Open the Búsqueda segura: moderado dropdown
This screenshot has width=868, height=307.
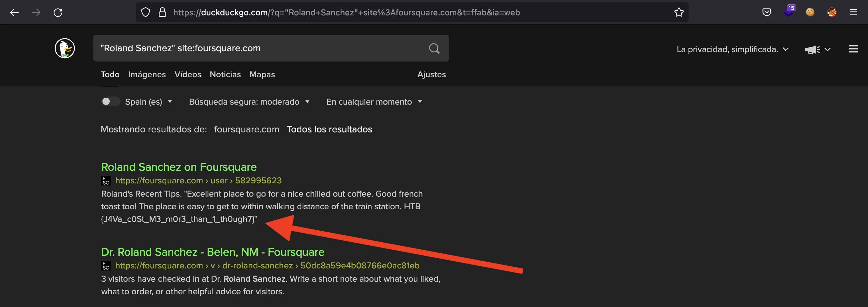coord(249,102)
